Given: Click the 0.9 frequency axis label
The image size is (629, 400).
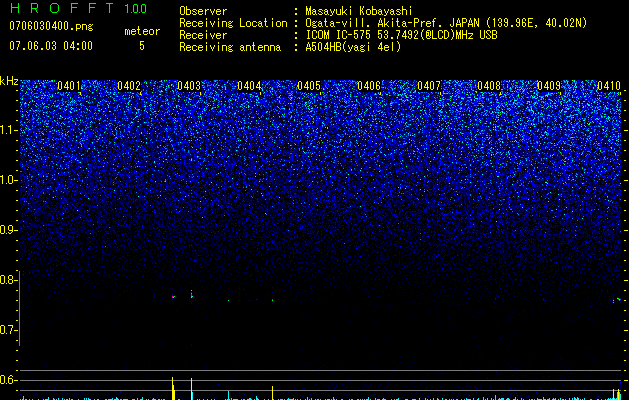Looking at the screenshot, I should pos(9,230).
